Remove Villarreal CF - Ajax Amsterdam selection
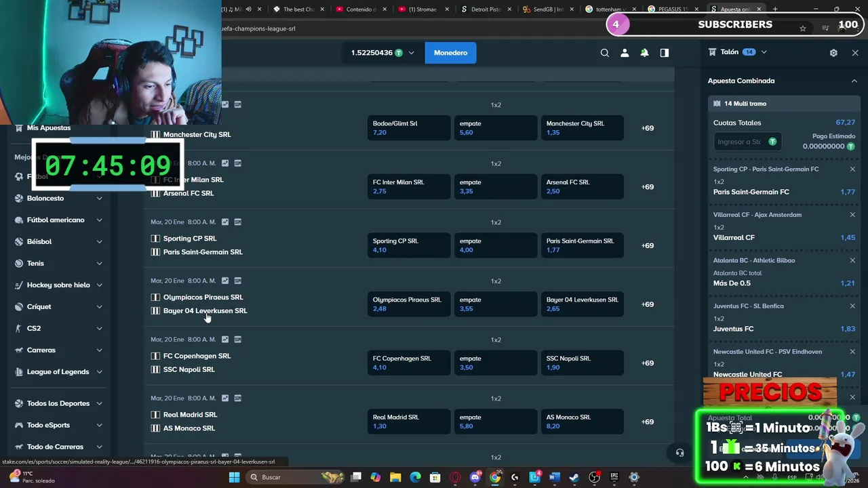Image resolution: width=868 pixels, height=488 pixels. coord(852,215)
